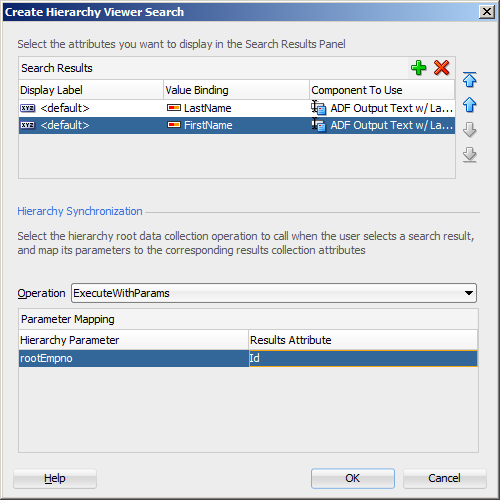Click the binding icon next to LastName
This screenshot has height=500, width=500.
click(174, 108)
